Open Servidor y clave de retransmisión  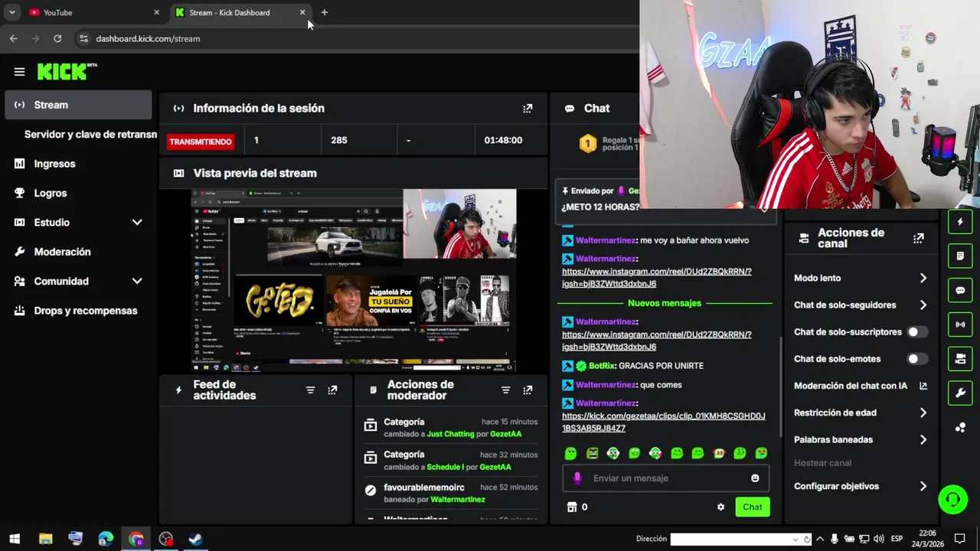pyautogui.click(x=90, y=135)
